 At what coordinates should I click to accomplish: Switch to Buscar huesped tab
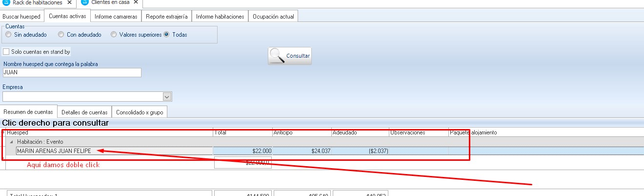[x=21, y=17]
